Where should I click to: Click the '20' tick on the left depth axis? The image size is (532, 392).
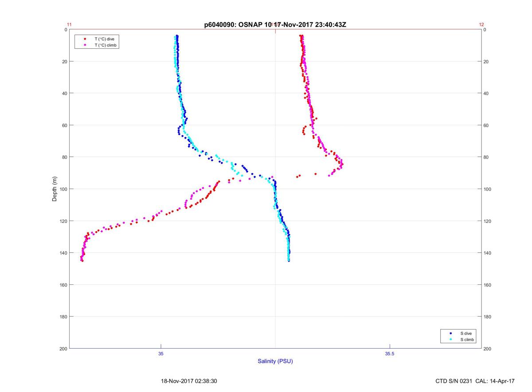(65, 62)
